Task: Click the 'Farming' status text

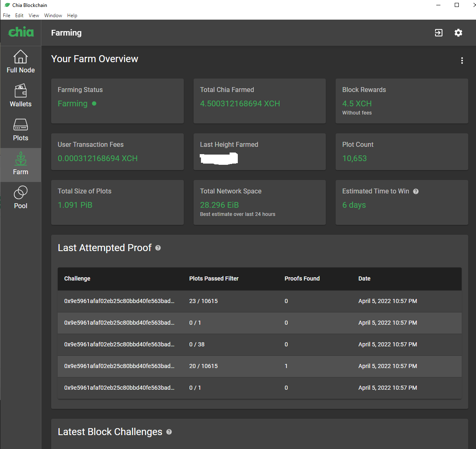Action: 72,104
